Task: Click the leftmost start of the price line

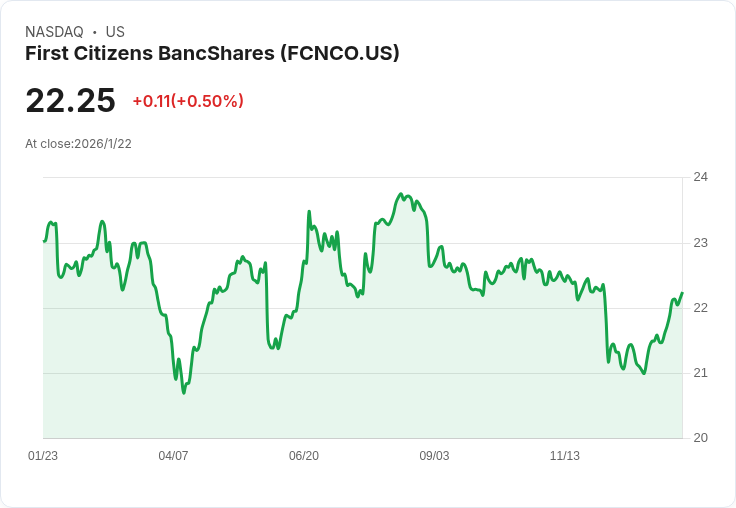Action: point(44,241)
